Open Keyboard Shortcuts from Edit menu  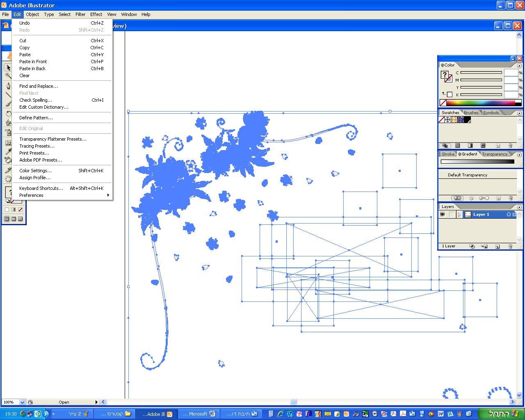click(62, 188)
